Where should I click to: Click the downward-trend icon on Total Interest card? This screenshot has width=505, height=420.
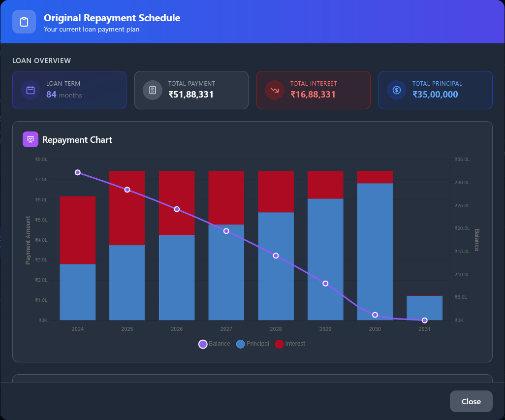coord(274,90)
